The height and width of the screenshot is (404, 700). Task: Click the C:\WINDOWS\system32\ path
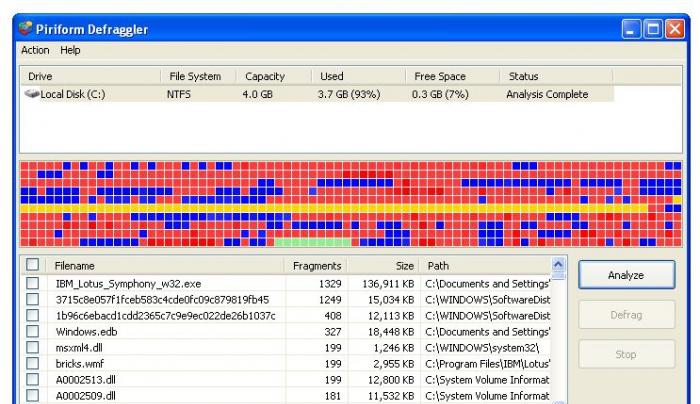[482, 348]
